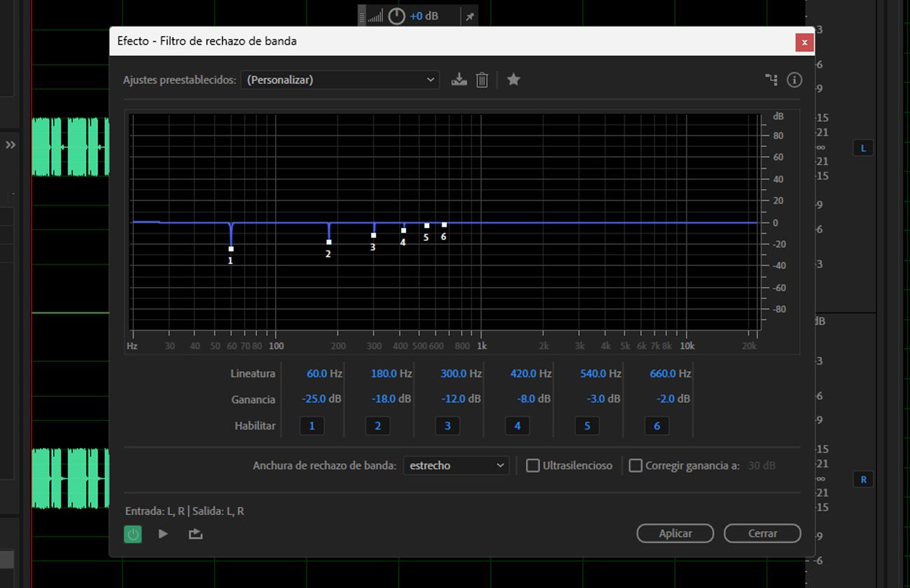Check the Corregir ganancia option
This screenshot has width=910, height=588.
[x=636, y=465]
